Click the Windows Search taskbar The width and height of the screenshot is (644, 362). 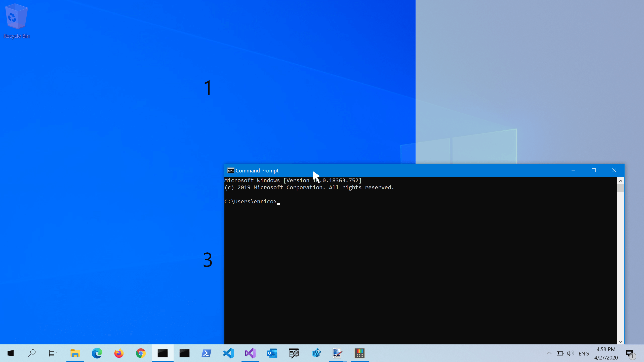(x=31, y=353)
